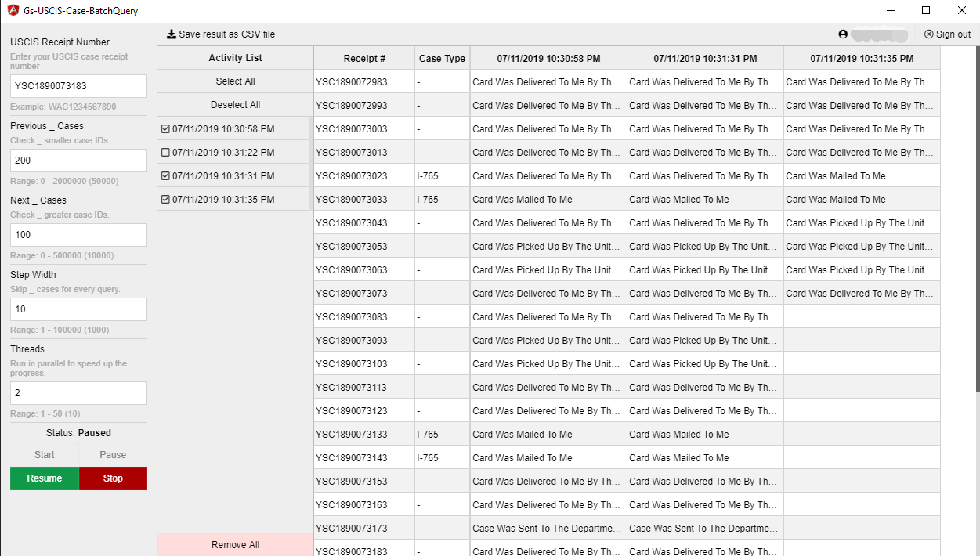Select receipt cell YSC1890073133
980x556 pixels.
[x=364, y=435]
